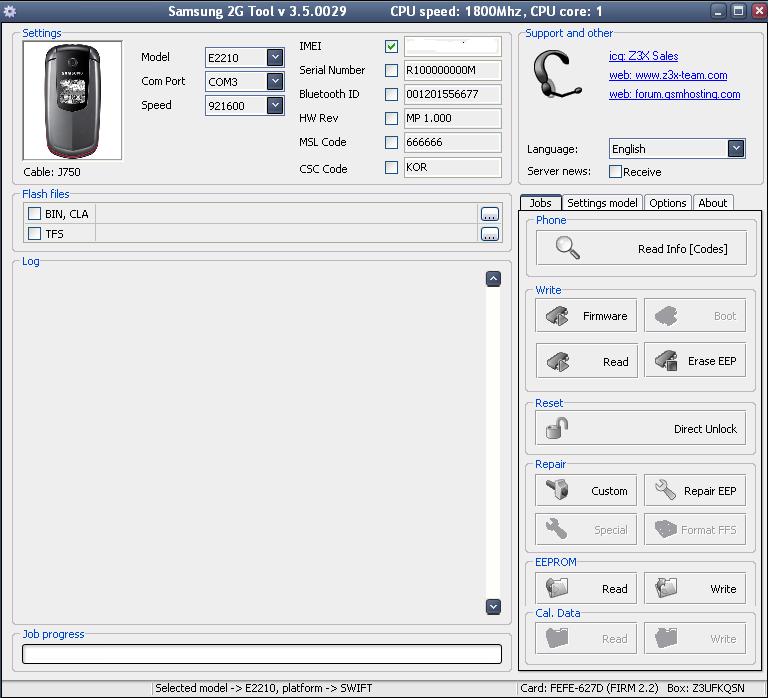Open the About tab
This screenshot has width=768, height=698.
pyautogui.click(x=713, y=203)
